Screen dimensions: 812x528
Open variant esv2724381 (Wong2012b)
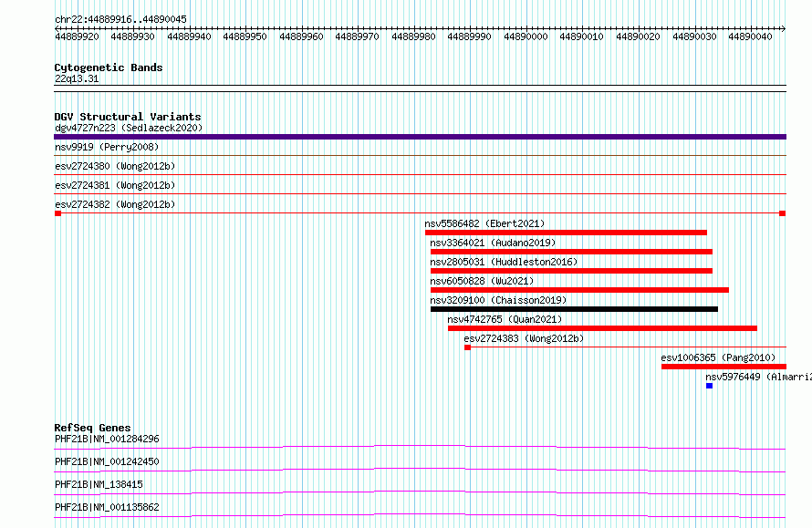pos(115,185)
